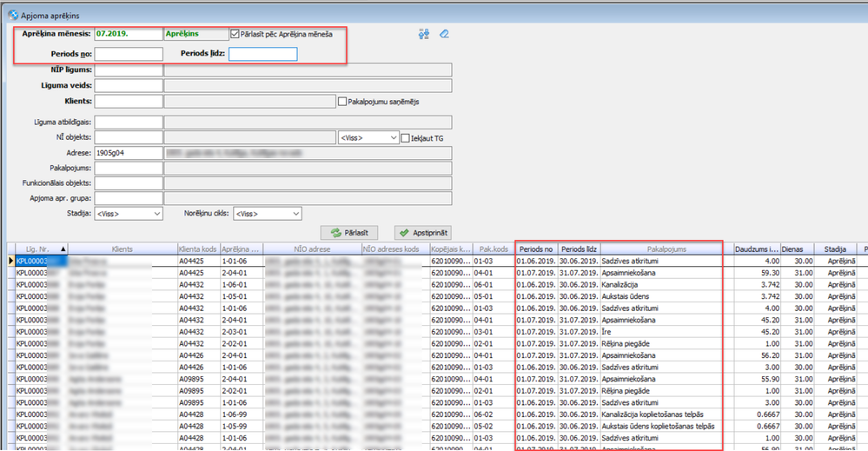Image resolution: width=868 pixels, height=451 pixels.
Task: Select the Īre service cell
Action: click(666, 332)
